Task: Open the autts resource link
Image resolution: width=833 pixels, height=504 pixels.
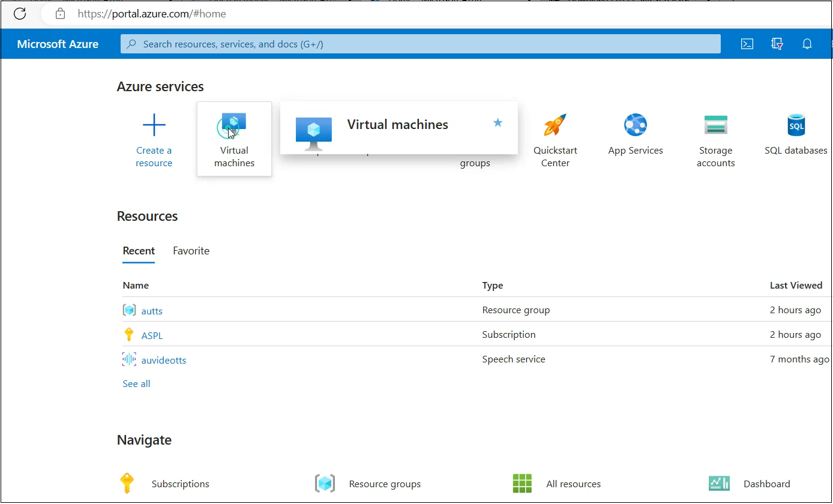Action: (152, 311)
